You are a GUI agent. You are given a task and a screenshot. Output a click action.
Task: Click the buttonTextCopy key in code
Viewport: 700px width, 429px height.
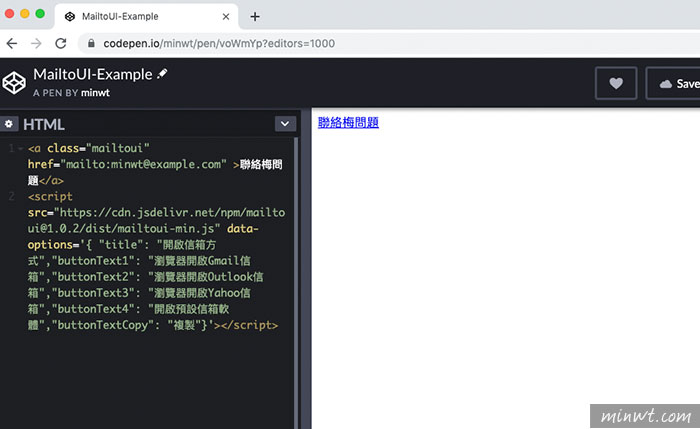102,325
